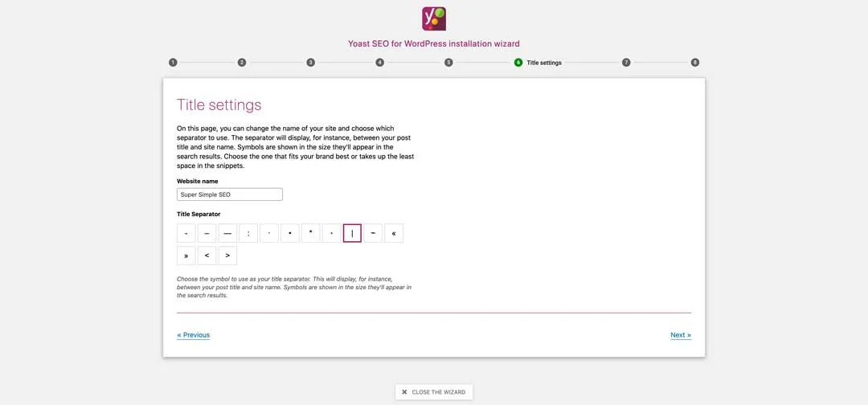Select the hyphen title separator
This screenshot has height=405, width=868.
tap(186, 233)
